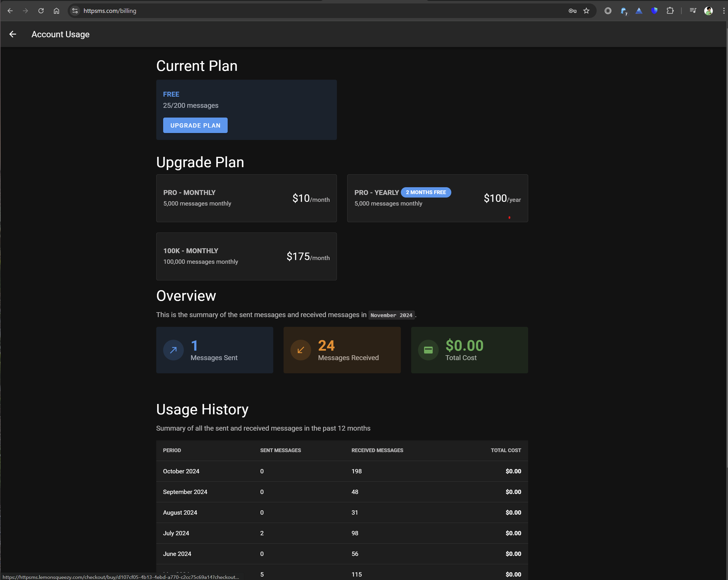Screen dimensions: 728x580
Task: Click received count 56 for June
Action: [355, 554]
